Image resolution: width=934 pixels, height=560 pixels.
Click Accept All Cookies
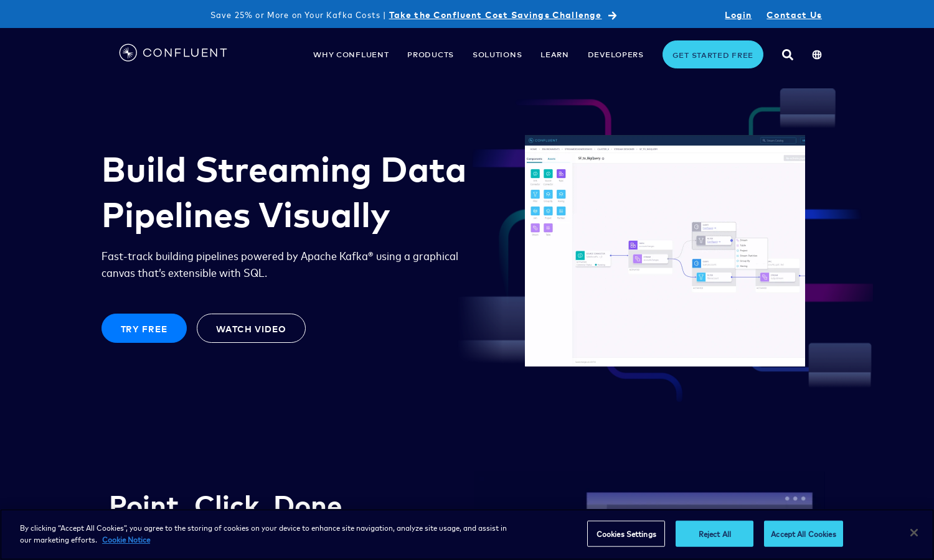803,534
